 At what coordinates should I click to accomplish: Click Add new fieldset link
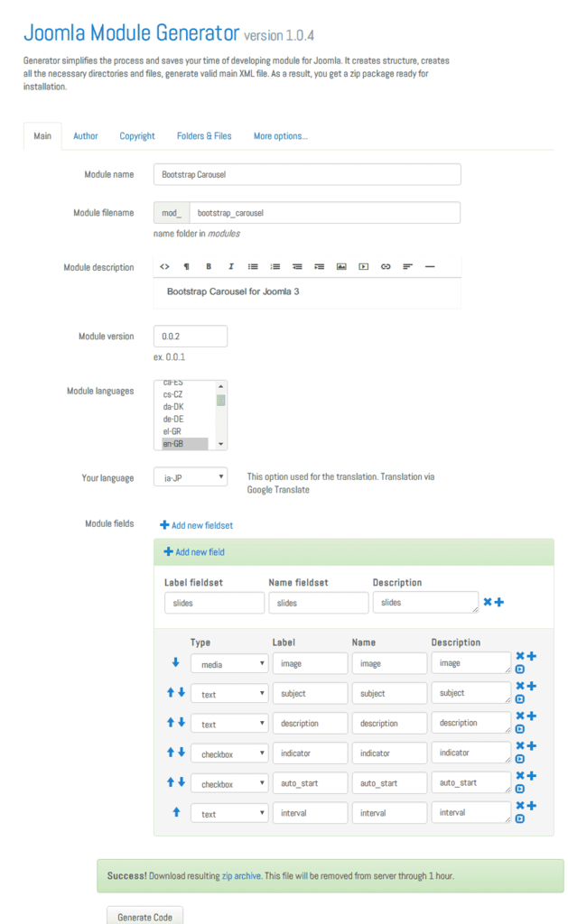[197, 525]
